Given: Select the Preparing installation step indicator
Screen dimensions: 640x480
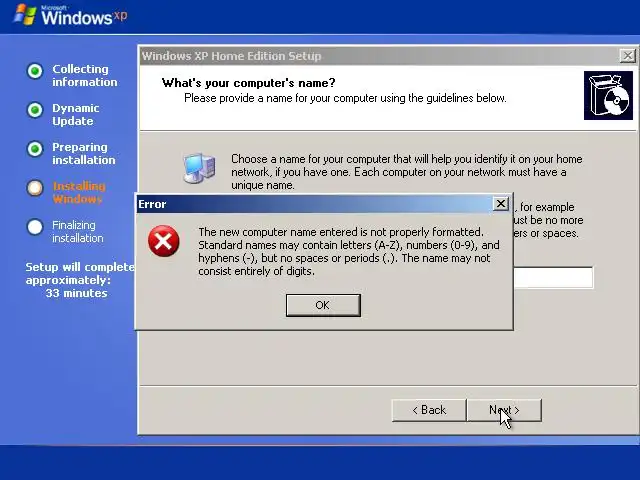Looking at the screenshot, I should (x=35, y=149).
